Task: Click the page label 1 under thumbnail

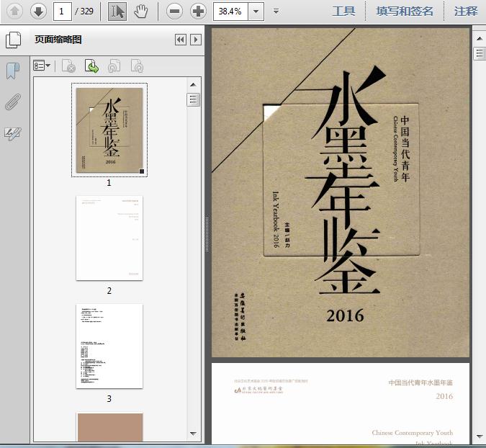Action: pos(109,183)
